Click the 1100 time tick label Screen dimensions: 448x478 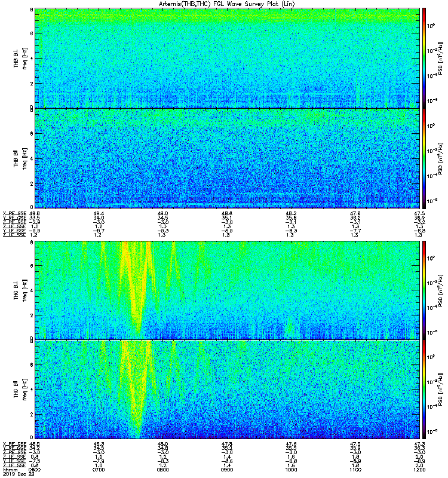[x=355, y=470]
